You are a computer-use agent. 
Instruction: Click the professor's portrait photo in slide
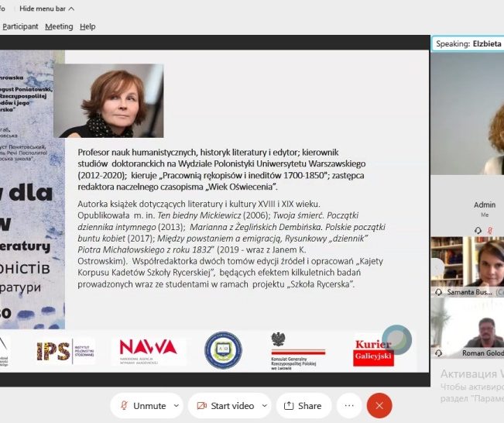coord(108,101)
